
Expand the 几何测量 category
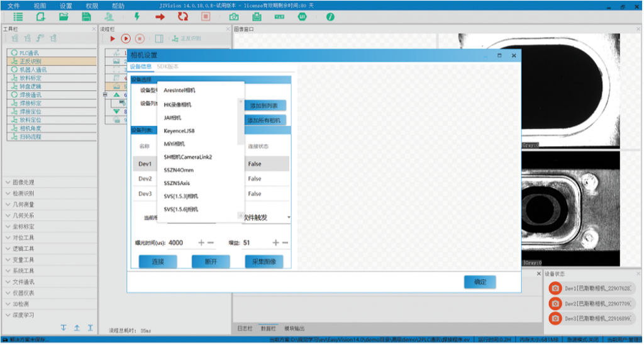click(49, 205)
